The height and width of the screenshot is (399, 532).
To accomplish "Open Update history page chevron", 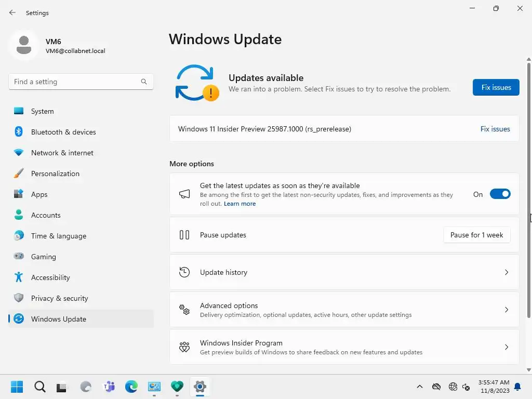I will tap(507, 272).
